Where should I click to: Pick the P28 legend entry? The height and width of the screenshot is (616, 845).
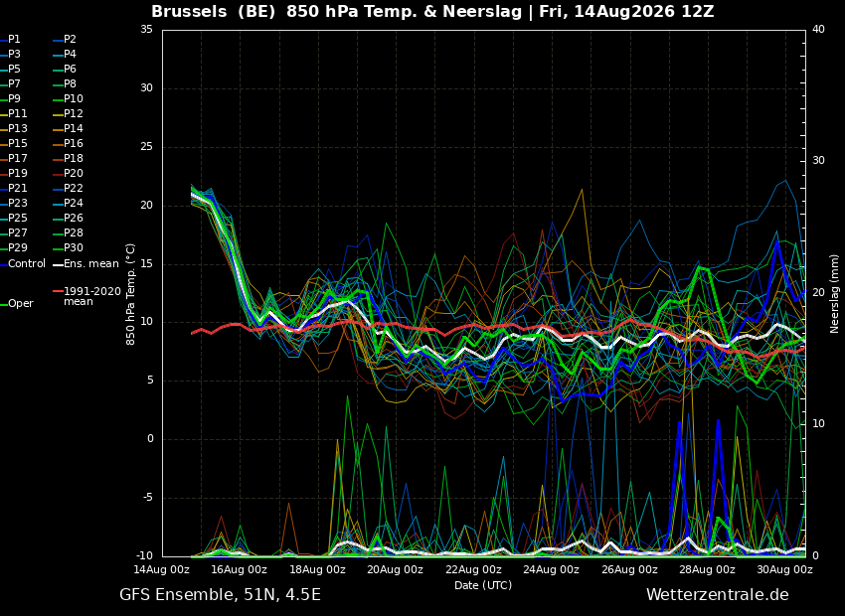pyautogui.click(x=68, y=233)
